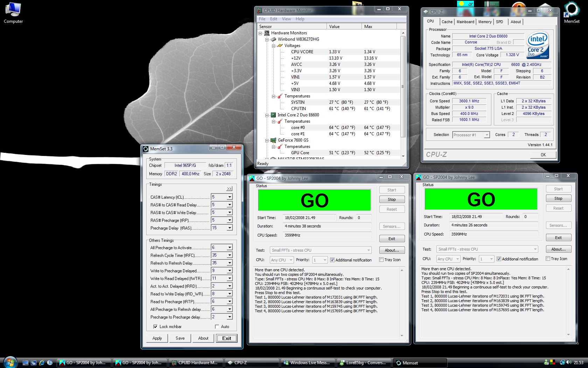Open the Help menu in Hardware Monitor

[300, 19]
